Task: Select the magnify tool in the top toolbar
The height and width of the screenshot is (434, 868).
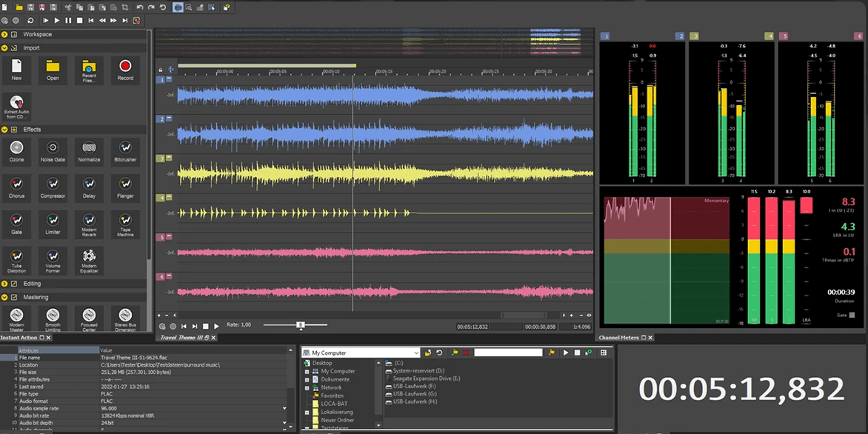Action: point(190,7)
